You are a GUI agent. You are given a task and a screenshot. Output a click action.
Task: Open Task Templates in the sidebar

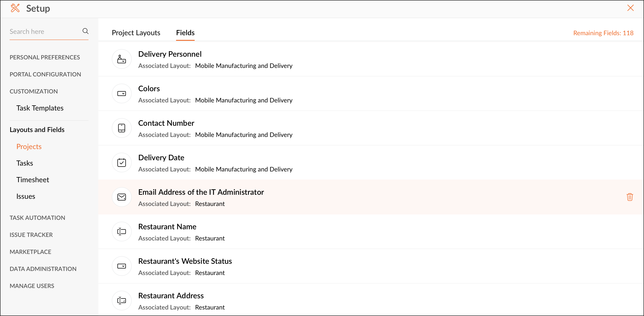40,108
